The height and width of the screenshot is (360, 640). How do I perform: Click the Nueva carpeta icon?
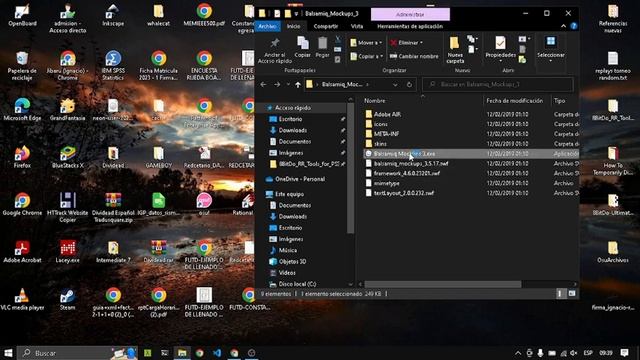454,43
